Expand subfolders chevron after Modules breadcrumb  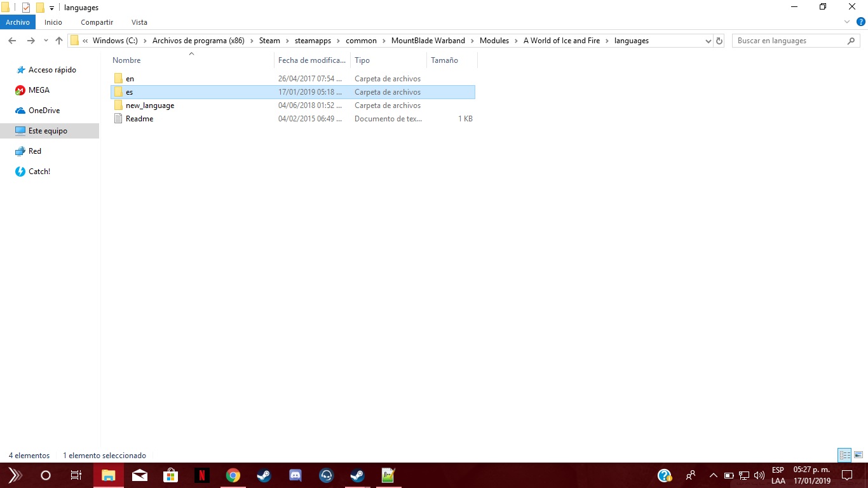pyautogui.click(x=516, y=41)
